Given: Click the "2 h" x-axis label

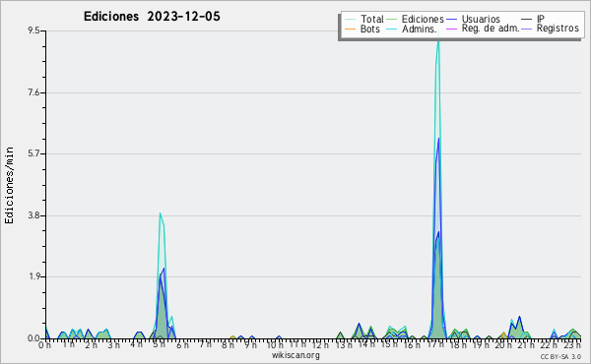Looking at the screenshot, I should pos(91,344).
